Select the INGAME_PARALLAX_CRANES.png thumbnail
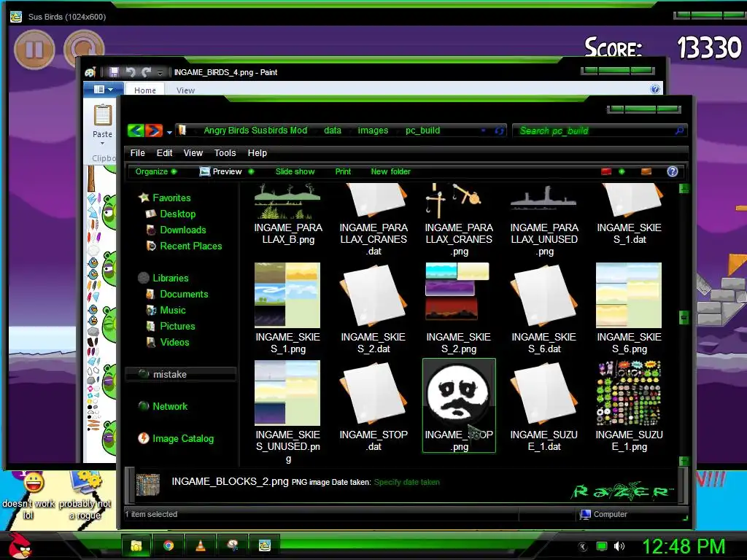The height and width of the screenshot is (560, 747). [x=454, y=201]
